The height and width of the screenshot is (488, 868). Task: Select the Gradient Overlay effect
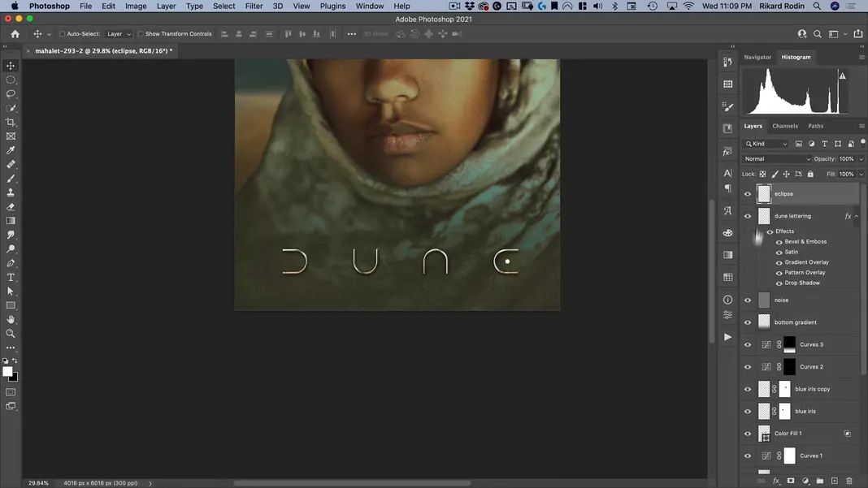(806, 262)
